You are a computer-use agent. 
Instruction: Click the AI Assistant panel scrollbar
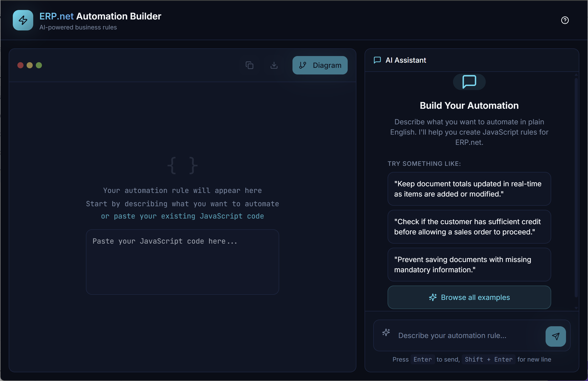[x=576, y=188]
